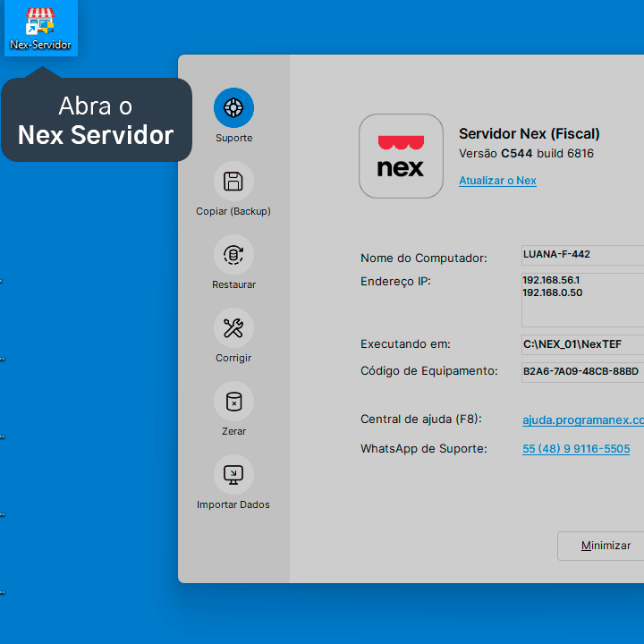Click the Endereço IP label
The width and height of the screenshot is (644, 644).
point(395,282)
